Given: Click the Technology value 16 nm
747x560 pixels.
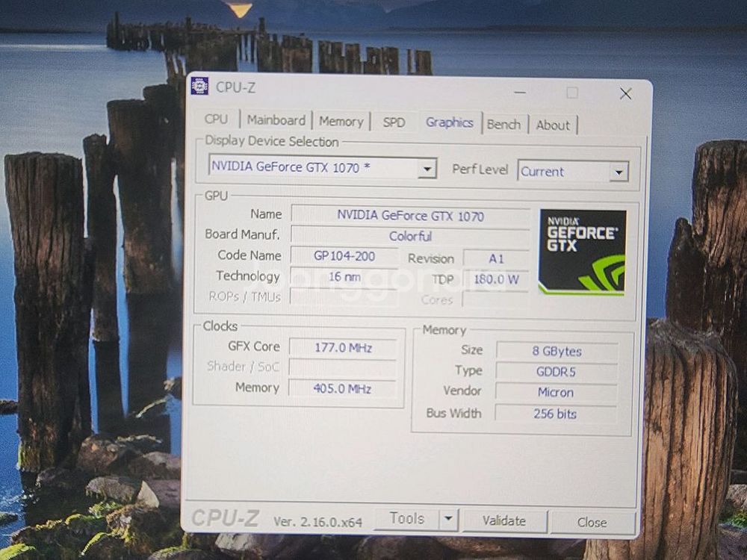Looking at the screenshot, I should click(344, 277).
